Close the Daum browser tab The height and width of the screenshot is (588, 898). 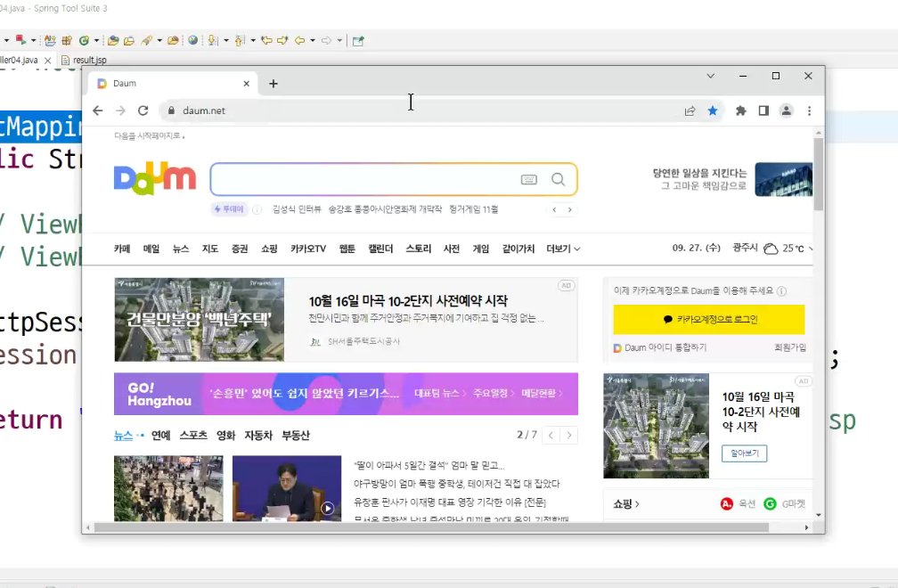click(x=246, y=84)
